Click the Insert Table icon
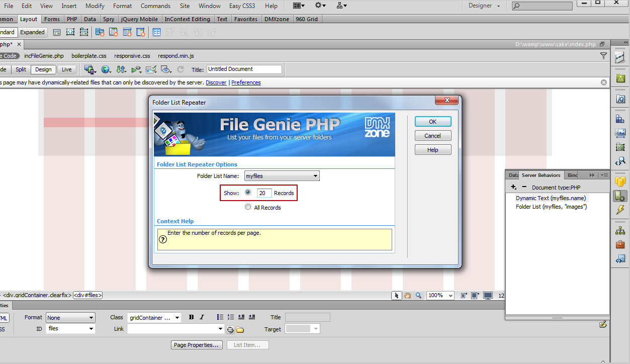This screenshot has height=364, width=630. pyautogui.click(x=156, y=32)
